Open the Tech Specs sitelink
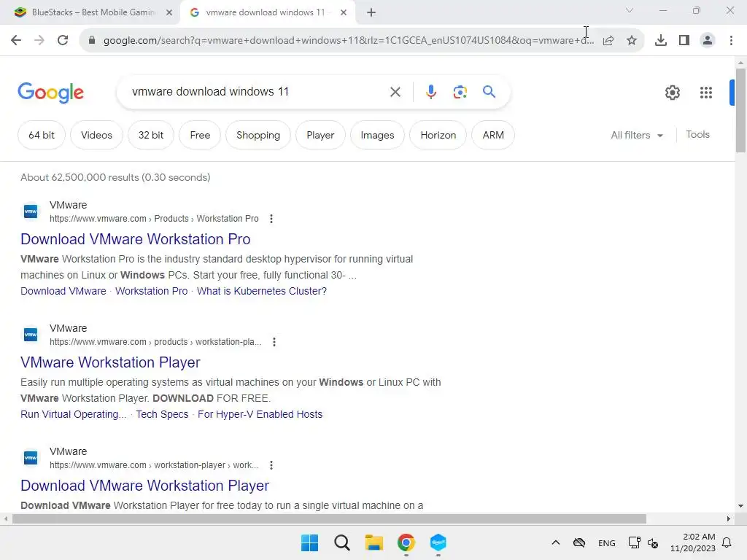 [162, 414]
